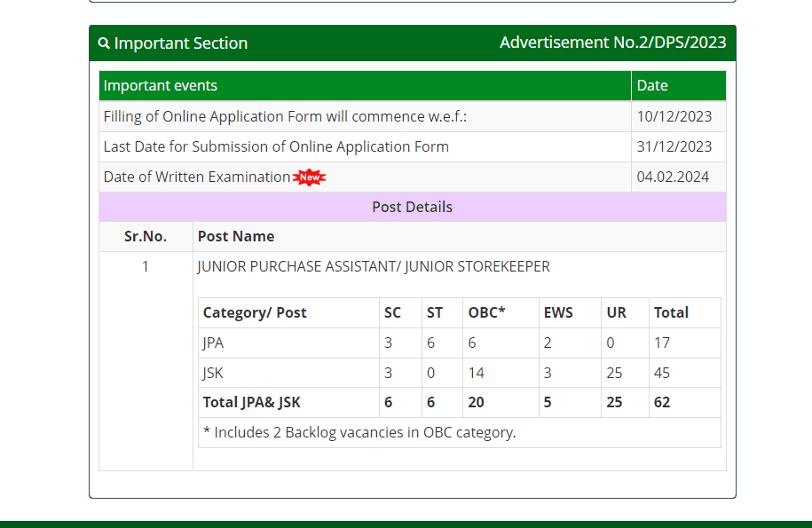Viewport: 812px width, 528px height.
Task: Click the Category/ Post table header
Action: tap(255, 312)
